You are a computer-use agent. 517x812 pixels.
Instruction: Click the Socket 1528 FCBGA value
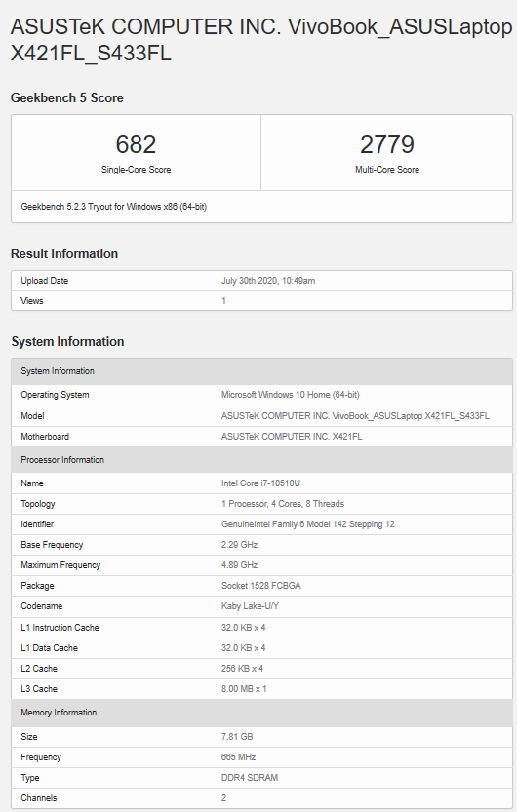click(x=260, y=586)
